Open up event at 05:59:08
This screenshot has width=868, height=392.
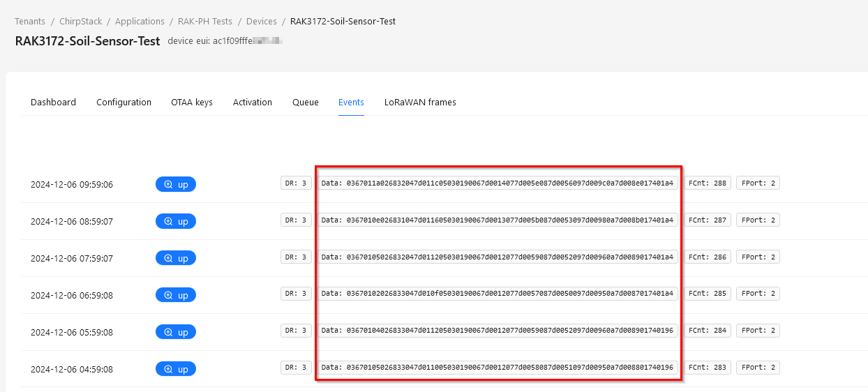tap(176, 332)
